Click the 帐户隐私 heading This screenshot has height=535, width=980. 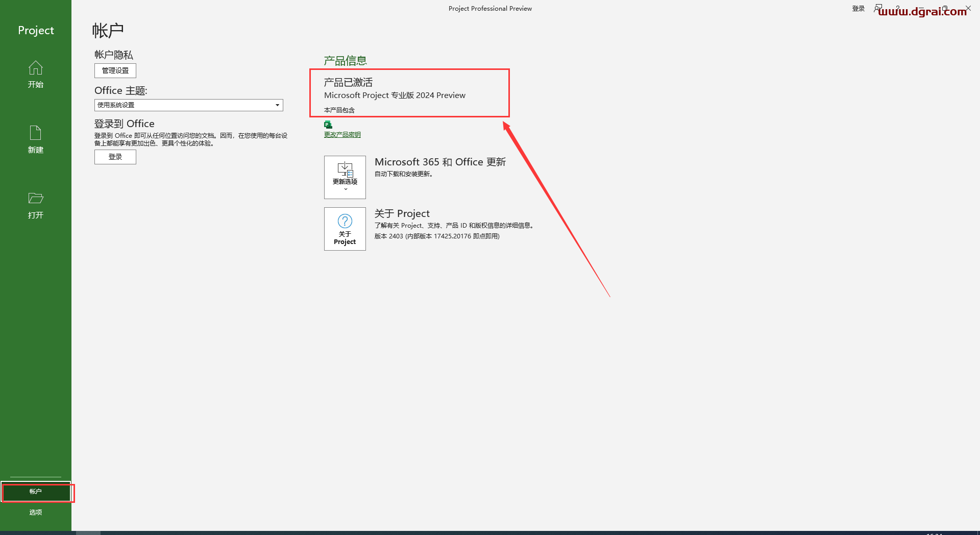coord(114,55)
